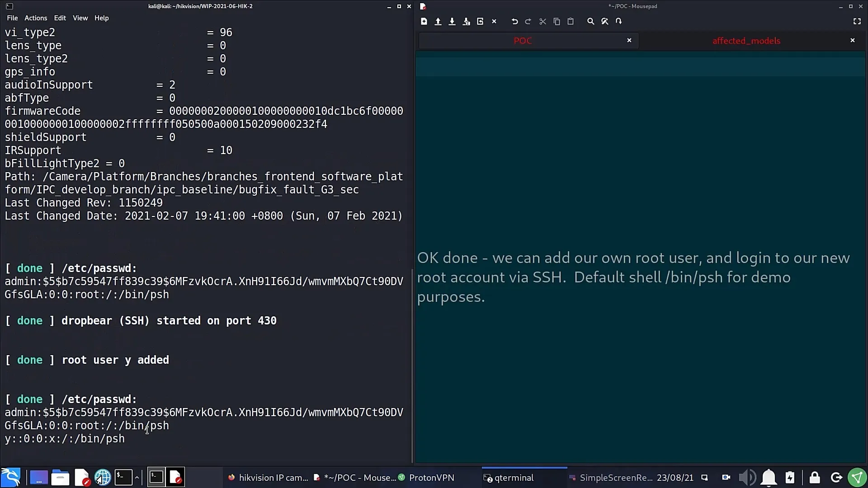Open the terminal Actions menu
This screenshot has width=868, height=488.
[x=36, y=18]
